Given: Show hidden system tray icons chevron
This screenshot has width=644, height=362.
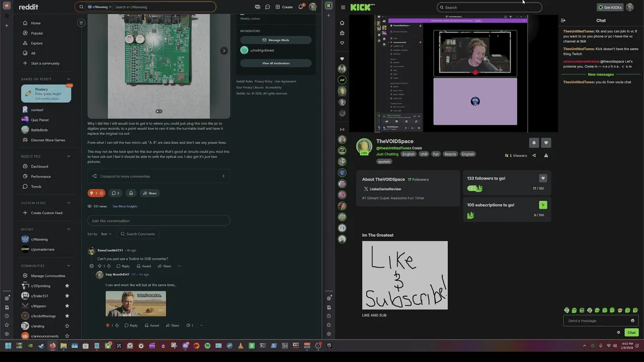Looking at the screenshot, I should [584, 345].
